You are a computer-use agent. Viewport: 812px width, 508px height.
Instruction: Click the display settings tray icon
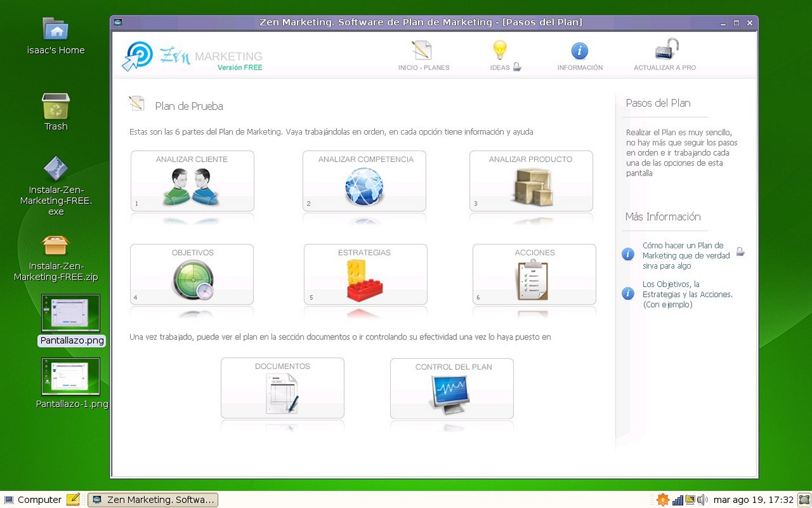[690, 500]
